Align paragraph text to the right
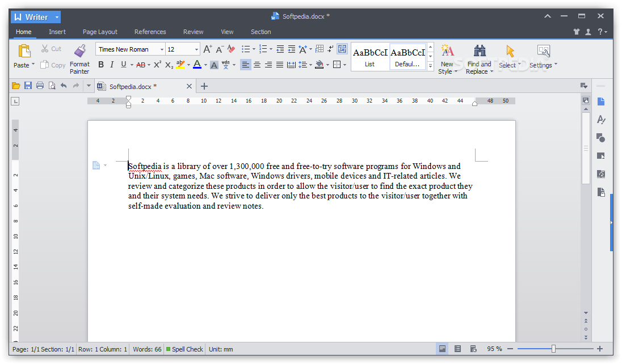 268,65
